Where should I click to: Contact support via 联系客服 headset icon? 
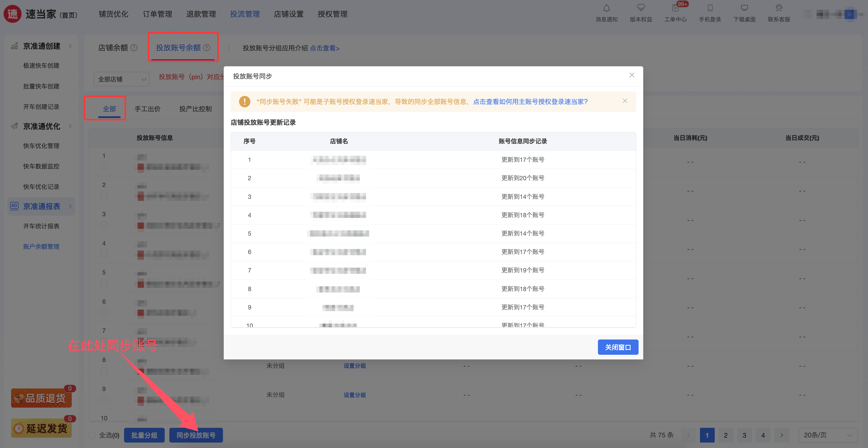pyautogui.click(x=779, y=8)
